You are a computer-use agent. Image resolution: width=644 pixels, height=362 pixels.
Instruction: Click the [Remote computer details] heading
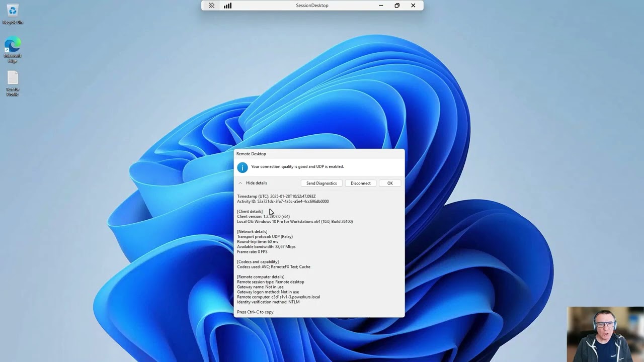pos(261,277)
